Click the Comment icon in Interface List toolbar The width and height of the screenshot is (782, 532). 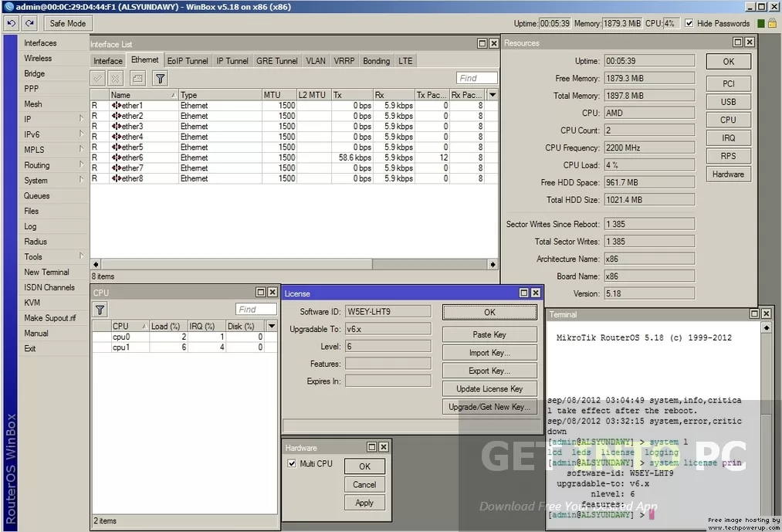tap(137, 78)
